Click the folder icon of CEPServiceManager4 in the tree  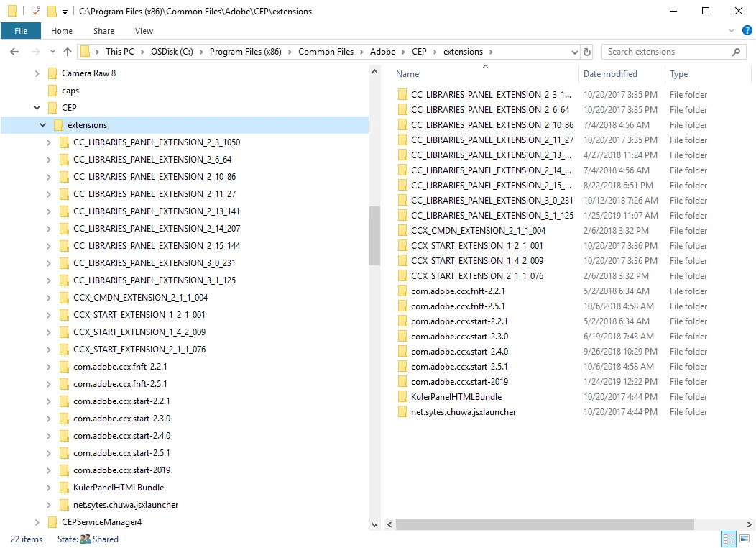coord(53,522)
